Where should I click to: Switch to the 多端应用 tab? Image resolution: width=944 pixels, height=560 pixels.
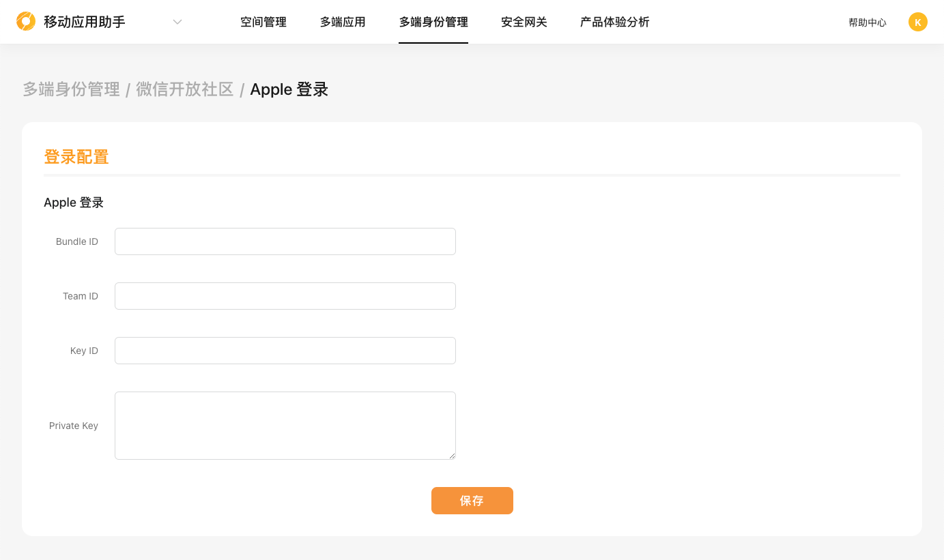click(343, 22)
